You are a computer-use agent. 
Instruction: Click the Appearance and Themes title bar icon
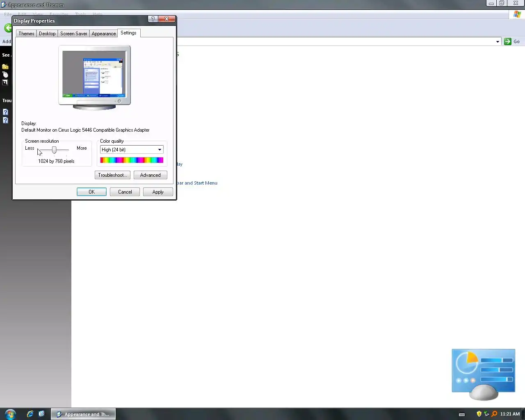pos(4,5)
